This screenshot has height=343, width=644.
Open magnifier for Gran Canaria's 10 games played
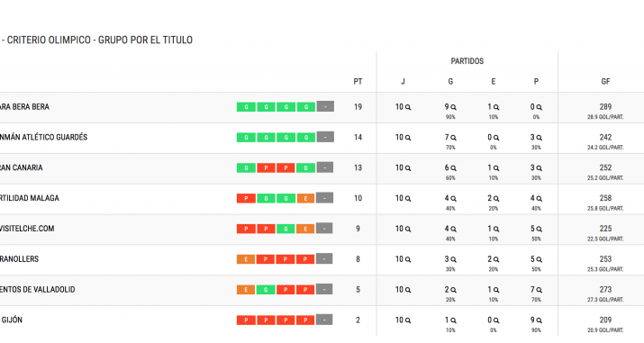click(x=408, y=168)
